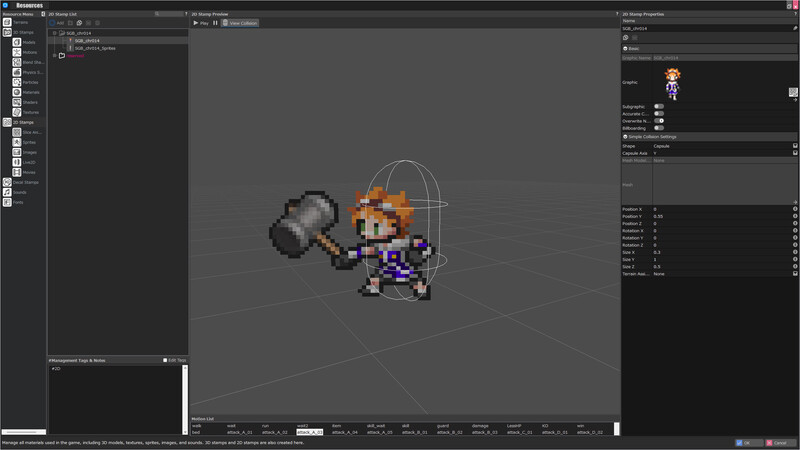Select the attack_A_01 motion
Image resolution: width=800 pixels, height=450 pixels.
[x=240, y=432]
